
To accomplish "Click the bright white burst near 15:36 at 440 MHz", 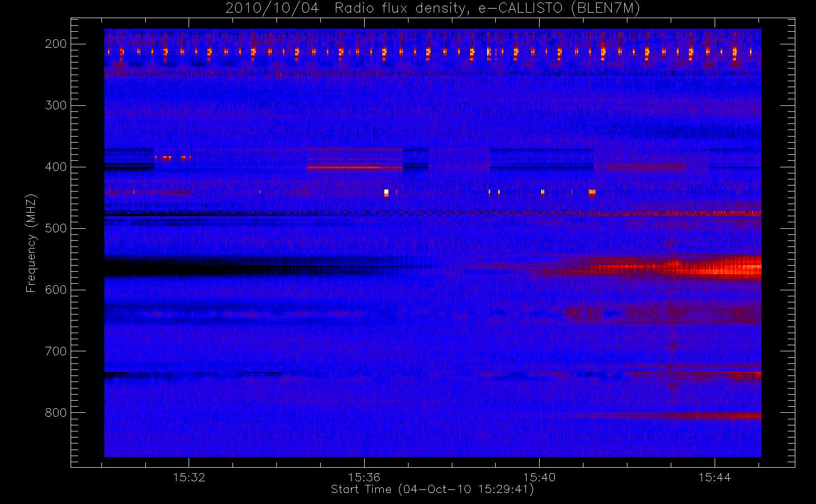I will [386, 192].
